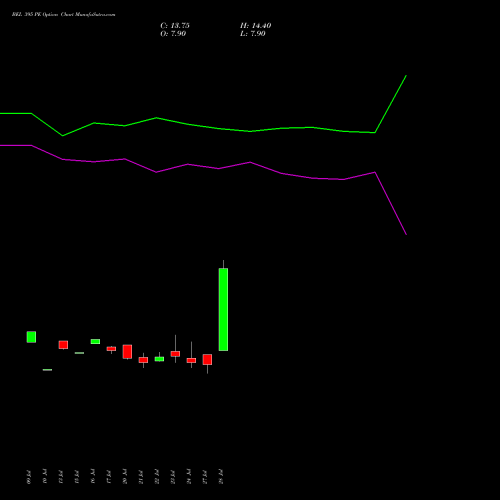Image resolution: width=500 pixels, height=500 pixels.
Task: Click the 22 Jul date label
Action: 157,477
